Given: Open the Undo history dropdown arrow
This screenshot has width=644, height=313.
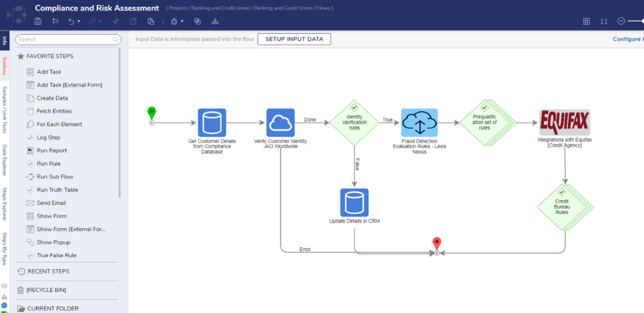Looking at the screenshot, I should click(79, 21).
